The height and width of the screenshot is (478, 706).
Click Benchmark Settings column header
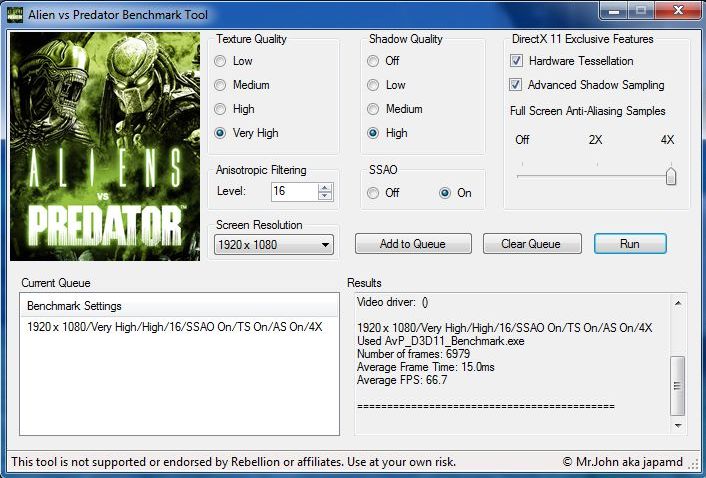point(179,306)
